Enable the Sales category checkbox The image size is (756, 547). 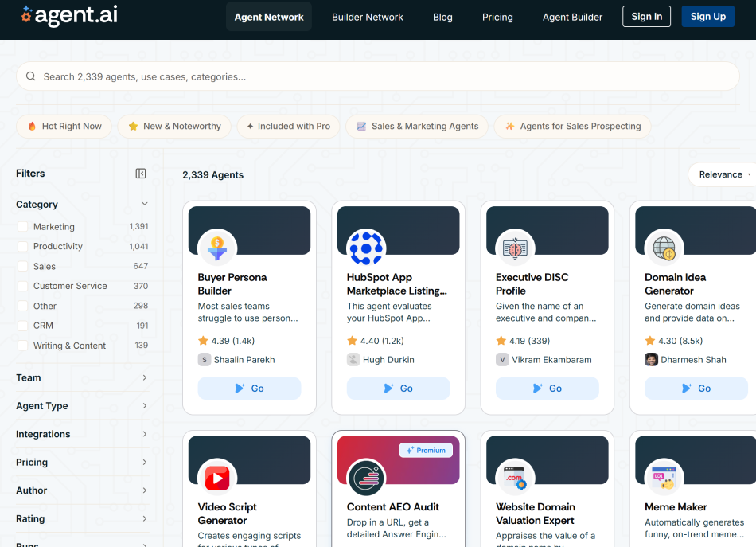point(22,266)
